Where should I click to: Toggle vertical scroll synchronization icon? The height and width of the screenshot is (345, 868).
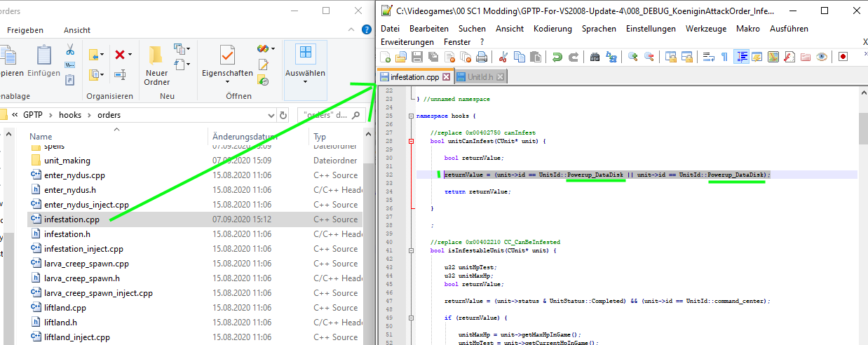tap(670, 57)
